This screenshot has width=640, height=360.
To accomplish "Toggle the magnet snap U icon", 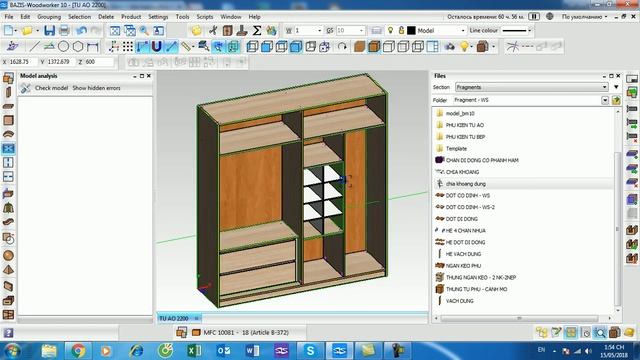I will click(157, 47).
